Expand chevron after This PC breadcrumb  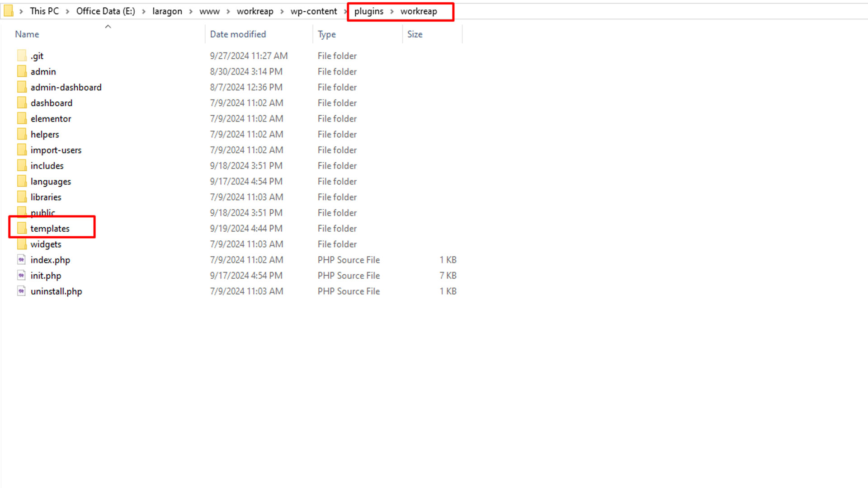point(67,11)
